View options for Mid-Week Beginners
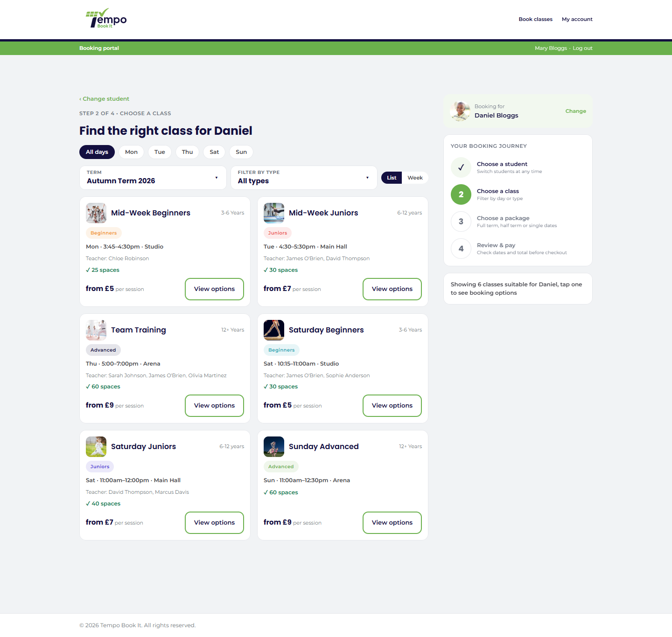The image size is (672, 637). 214,289
